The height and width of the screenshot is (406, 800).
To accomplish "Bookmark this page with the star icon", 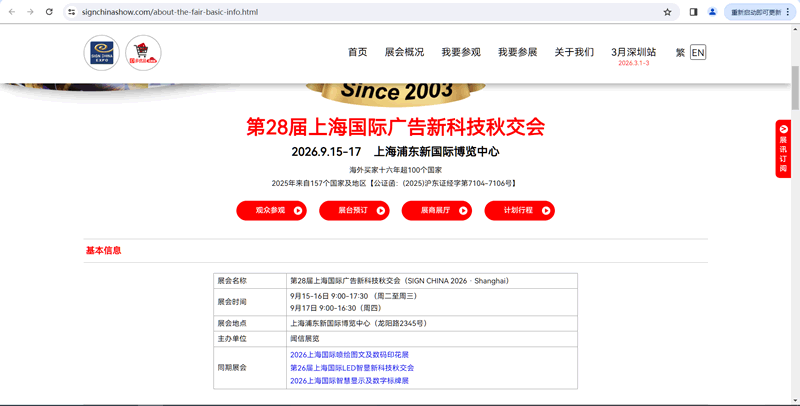I will click(x=667, y=12).
